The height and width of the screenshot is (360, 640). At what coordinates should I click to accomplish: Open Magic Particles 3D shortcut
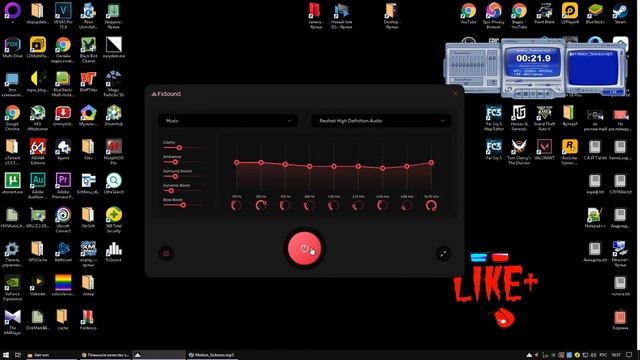click(x=113, y=84)
